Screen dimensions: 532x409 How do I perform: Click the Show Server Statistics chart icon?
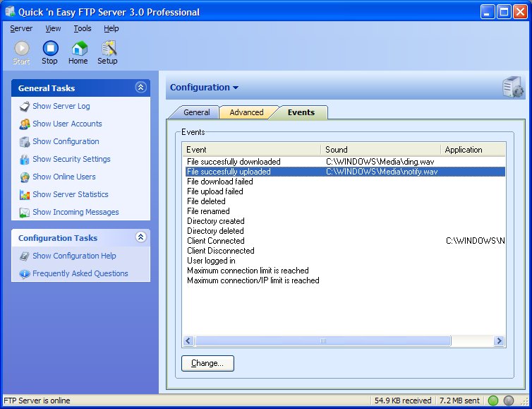(25, 195)
